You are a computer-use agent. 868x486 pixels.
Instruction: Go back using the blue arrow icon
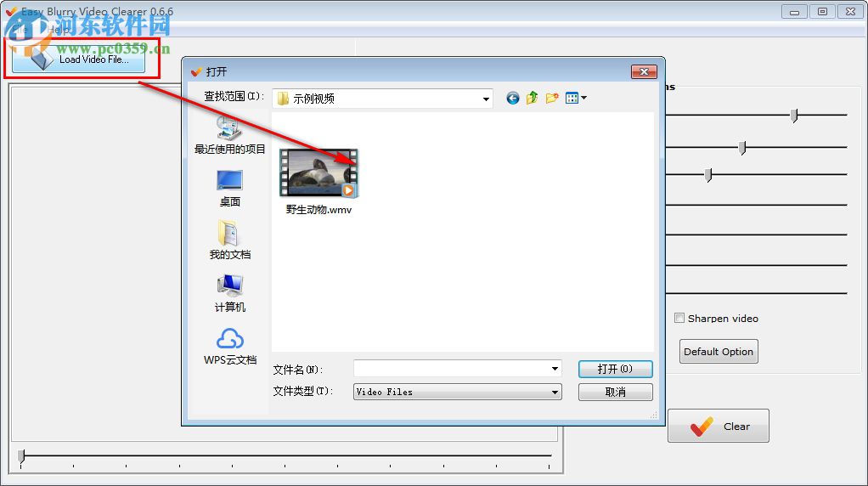[513, 98]
